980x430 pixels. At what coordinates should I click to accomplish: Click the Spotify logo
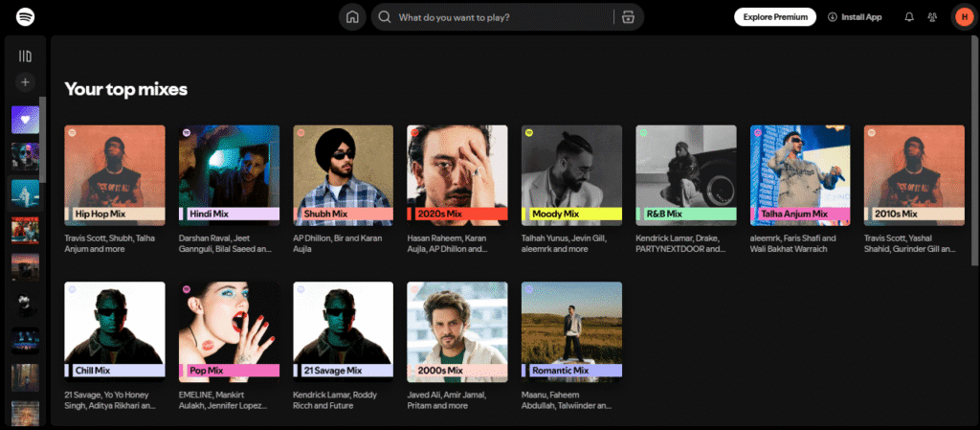point(25,17)
